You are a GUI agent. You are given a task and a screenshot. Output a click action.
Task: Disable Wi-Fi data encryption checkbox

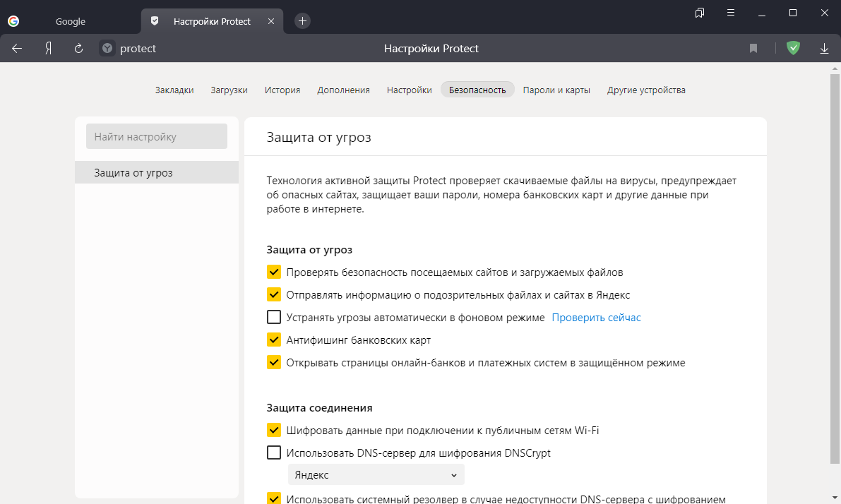coord(274,431)
